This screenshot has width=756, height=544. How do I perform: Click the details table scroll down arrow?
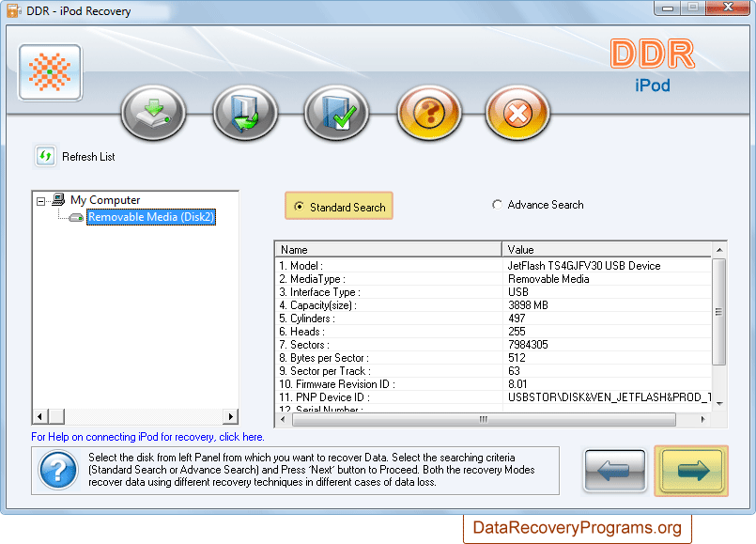(718, 404)
